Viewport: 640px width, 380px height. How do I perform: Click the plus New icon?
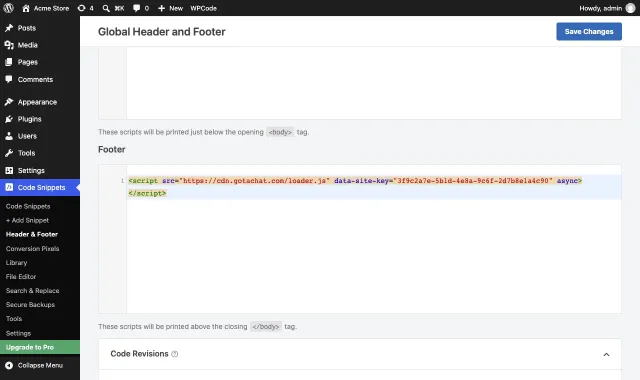161,8
